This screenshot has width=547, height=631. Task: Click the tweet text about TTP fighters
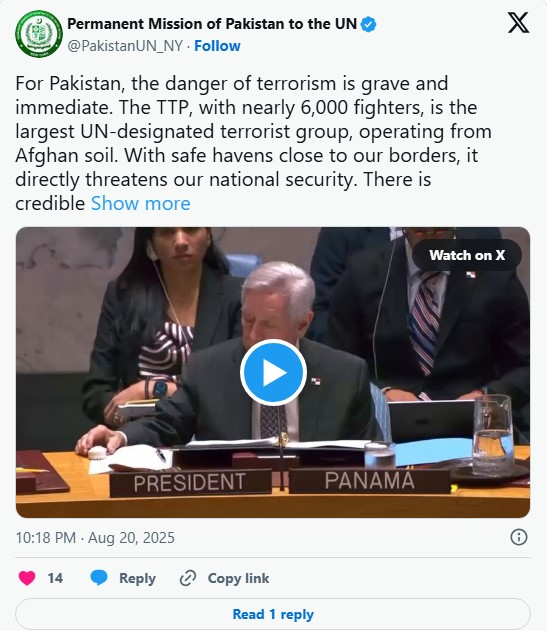(x=254, y=143)
